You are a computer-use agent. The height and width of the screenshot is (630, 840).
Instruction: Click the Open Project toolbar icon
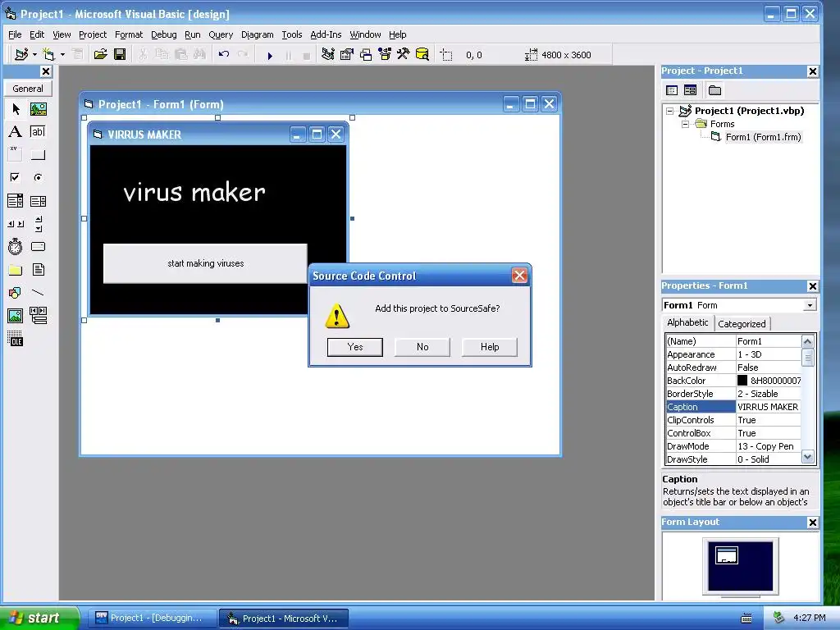(x=100, y=55)
